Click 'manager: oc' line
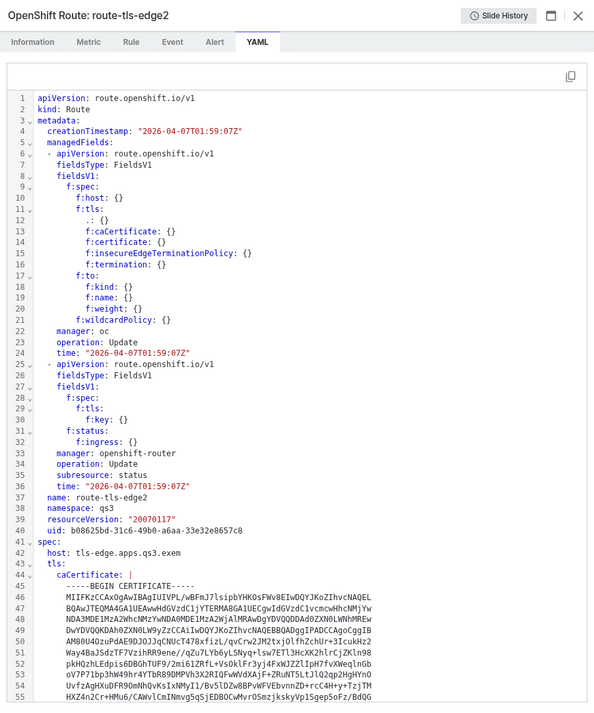 click(83, 331)
